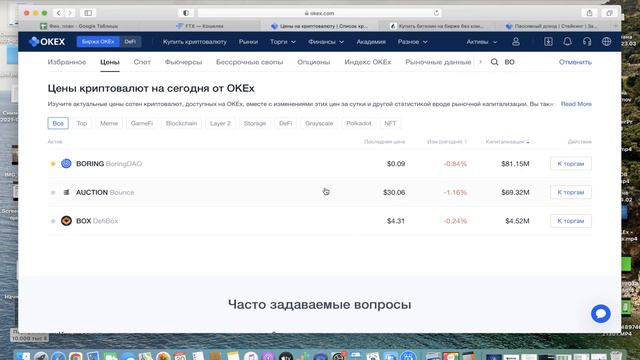Image resolution: width=640 pixels, height=360 pixels.
Task: Click the BORING coin icon
Action: tap(66, 164)
